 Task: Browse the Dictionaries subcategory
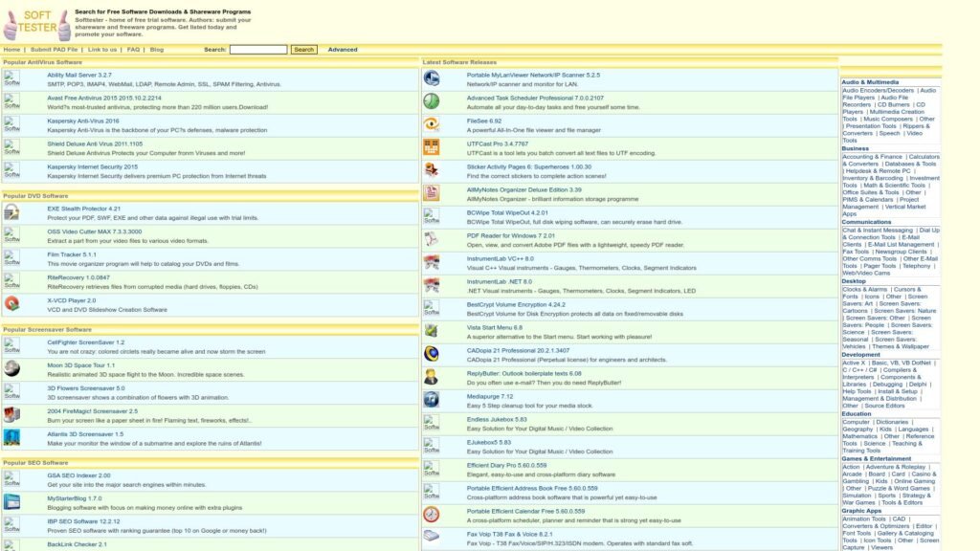[x=892, y=422]
